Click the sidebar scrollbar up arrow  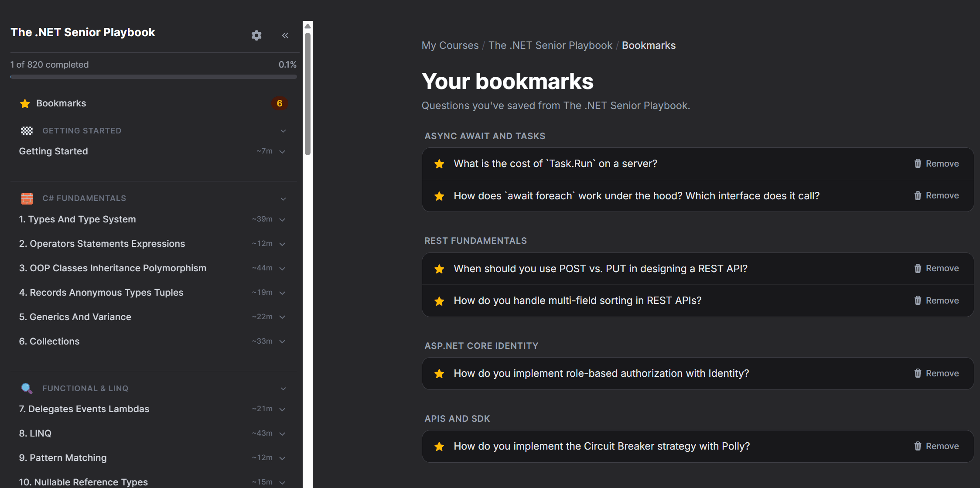click(307, 26)
